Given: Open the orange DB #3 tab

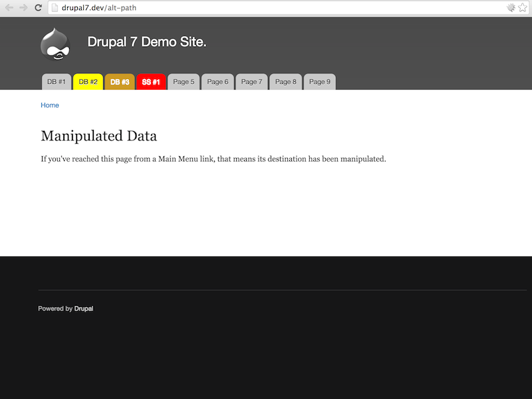Looking at the screenshot, I should [120, 81].
